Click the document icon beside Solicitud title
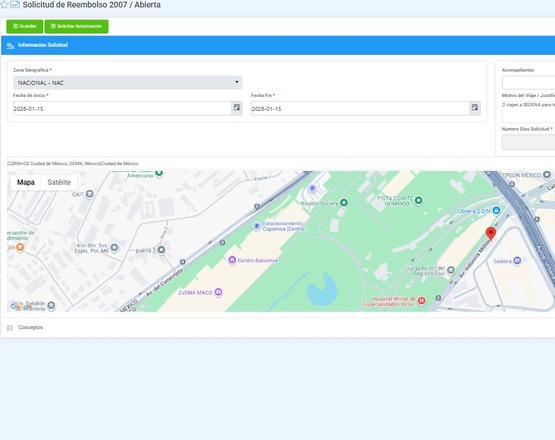 point(15,5)
